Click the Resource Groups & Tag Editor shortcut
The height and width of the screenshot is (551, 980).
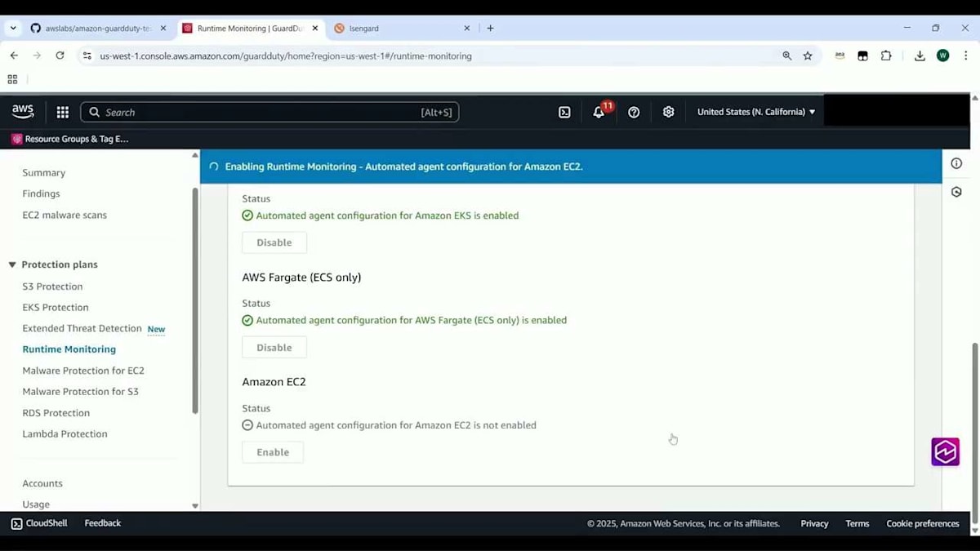click(70, 139)
